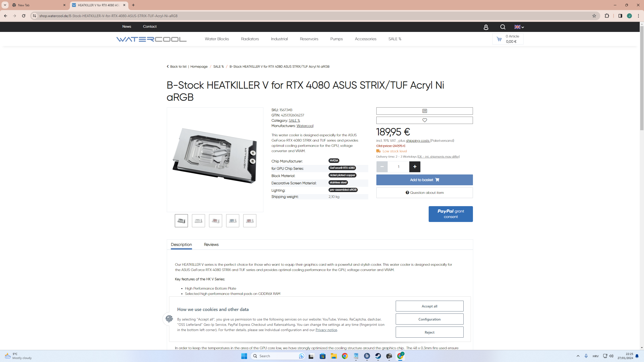Viewport: 644px width, 362px height.
Task: Open the question mark icon next to item
Action: click(407, 192)
